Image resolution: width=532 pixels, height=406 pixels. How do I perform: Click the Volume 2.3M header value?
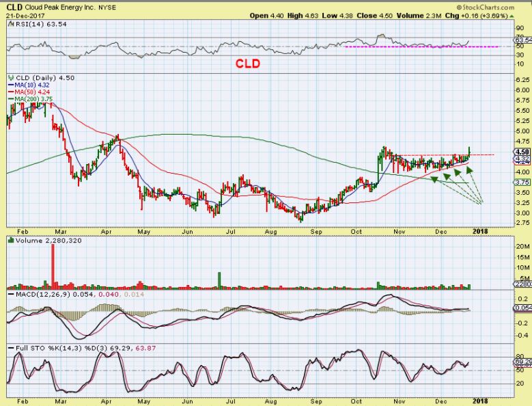tap(419, 16)
